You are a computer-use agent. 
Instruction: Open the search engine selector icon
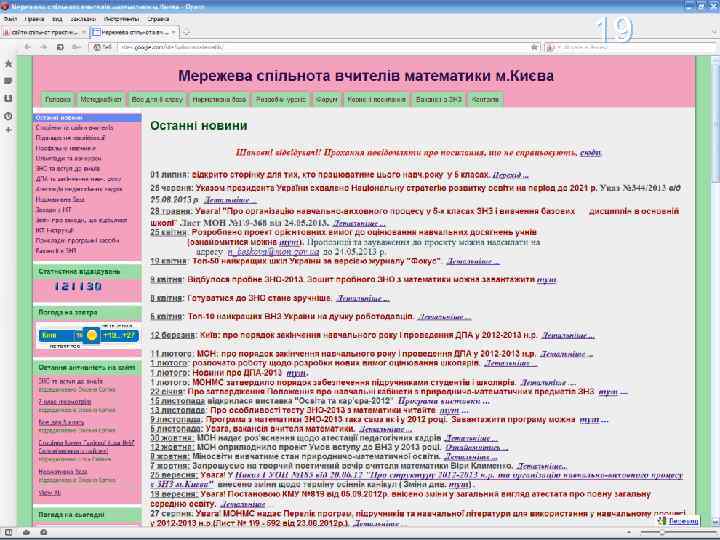click(x=550, y=47)
